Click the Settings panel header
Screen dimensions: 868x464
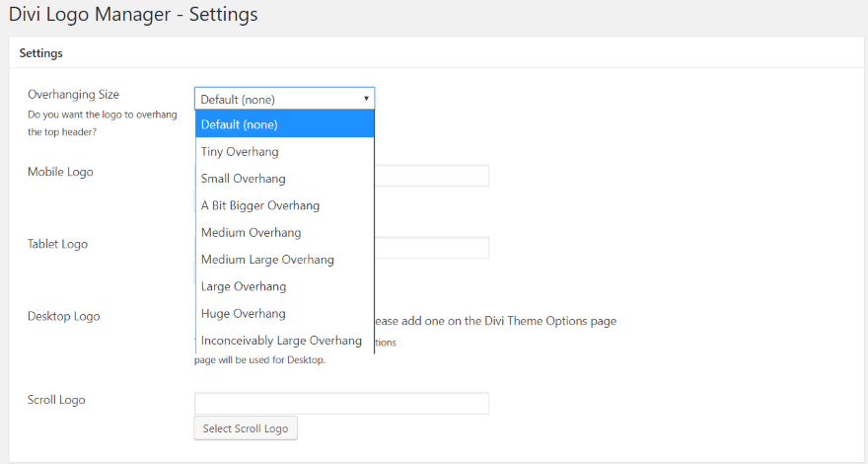41,53
